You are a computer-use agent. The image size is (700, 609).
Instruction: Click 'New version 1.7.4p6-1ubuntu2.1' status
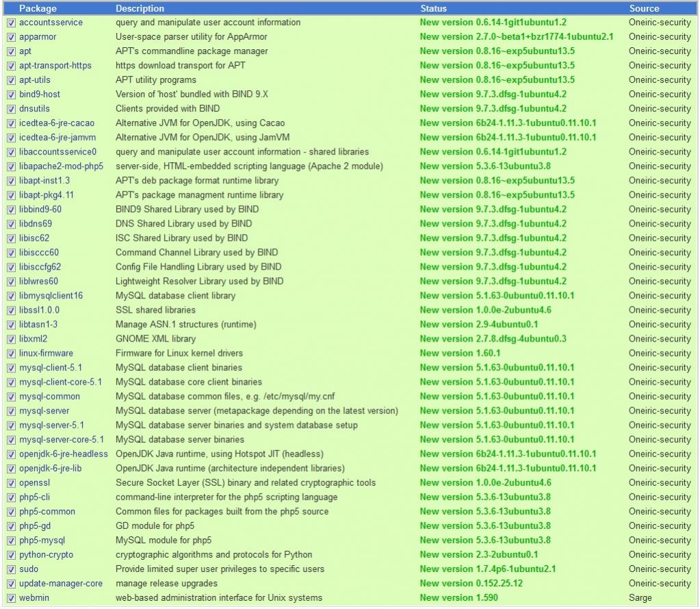click(x=487, y=569)
